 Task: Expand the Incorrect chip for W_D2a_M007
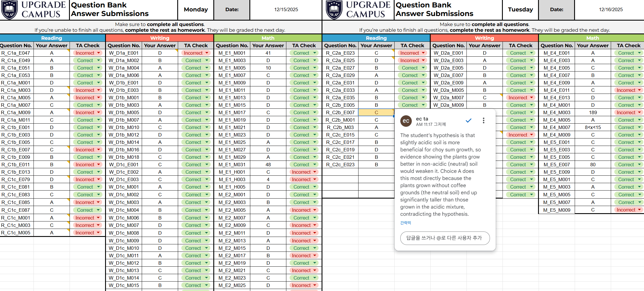click(x=531, y=98)
